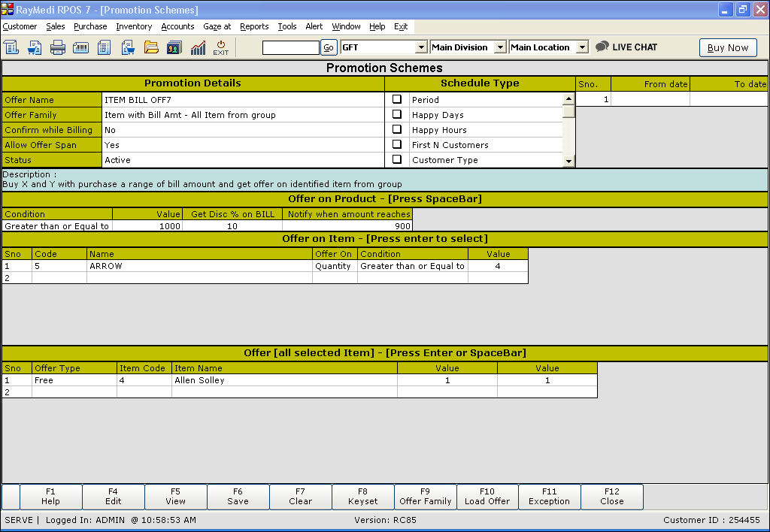770x532 pixels.
Task: Click the two-people customers toolbar icon
Action: pyautogui.click(x=174, y=47)
